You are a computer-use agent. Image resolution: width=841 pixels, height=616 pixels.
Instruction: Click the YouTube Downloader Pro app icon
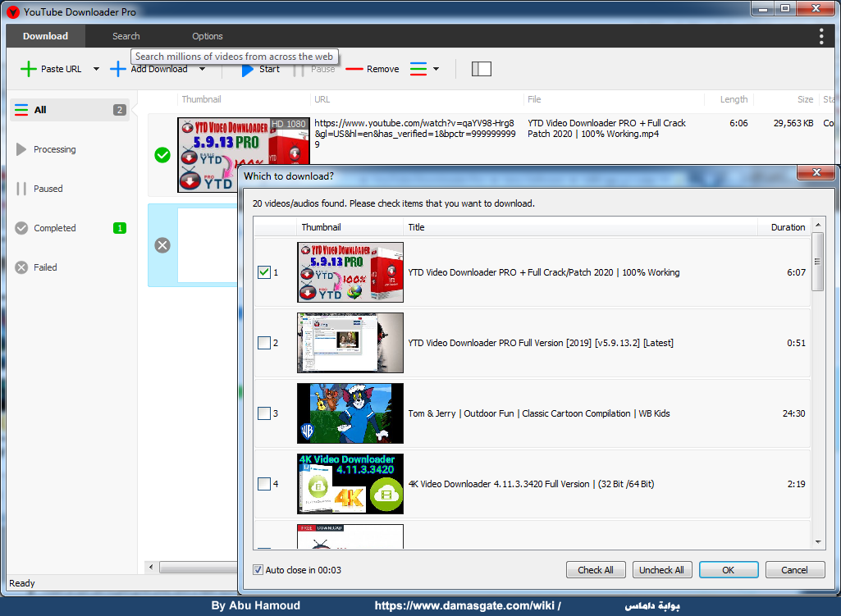[x=13, y=11]
